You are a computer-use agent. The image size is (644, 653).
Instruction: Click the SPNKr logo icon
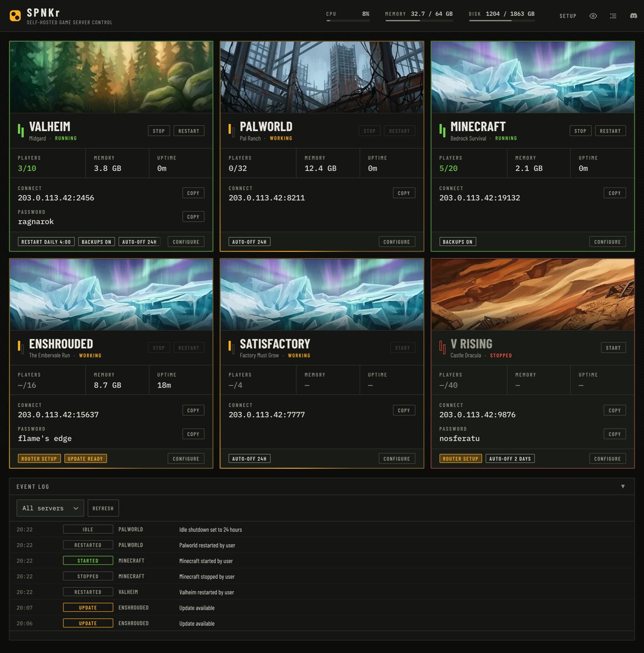(x=15, y=16)
